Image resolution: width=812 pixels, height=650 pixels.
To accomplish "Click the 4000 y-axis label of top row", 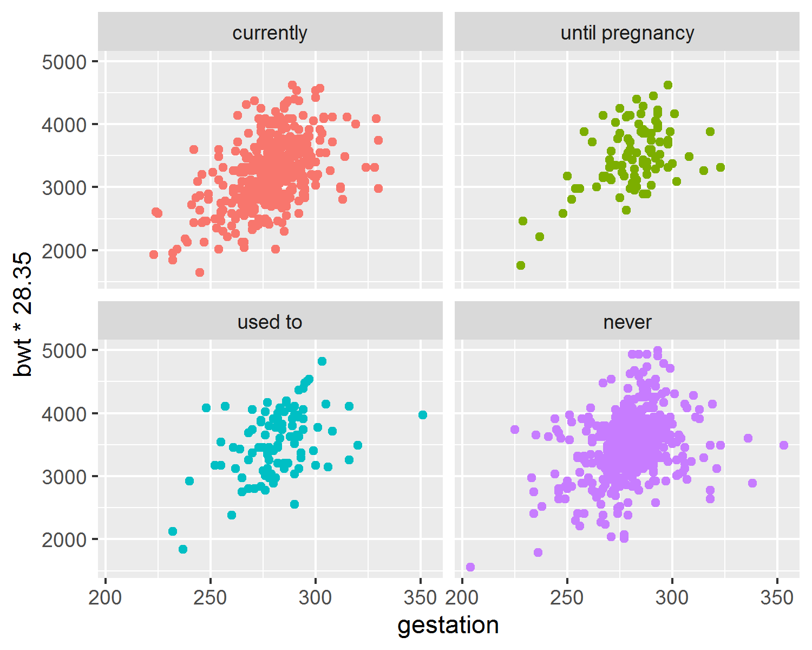I will point(64,125).
